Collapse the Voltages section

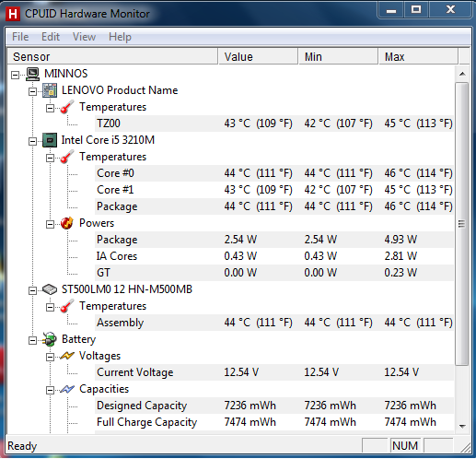click(x=50, y=357)
